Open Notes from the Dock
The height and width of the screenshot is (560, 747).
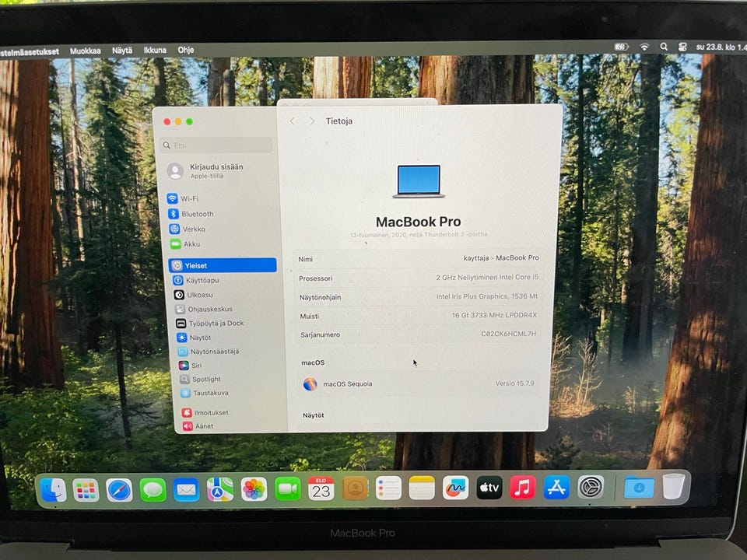click(422, 488)
